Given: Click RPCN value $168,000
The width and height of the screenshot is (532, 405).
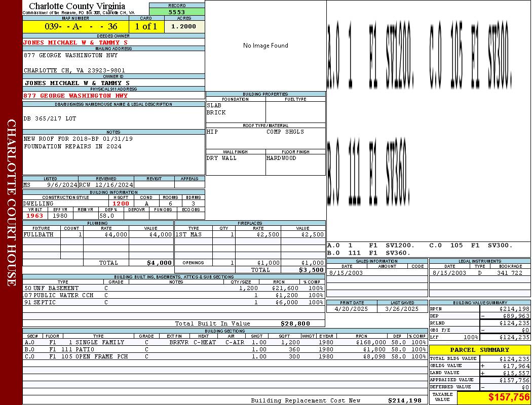Looking at the screenshot, I should [x=371, y=343].
